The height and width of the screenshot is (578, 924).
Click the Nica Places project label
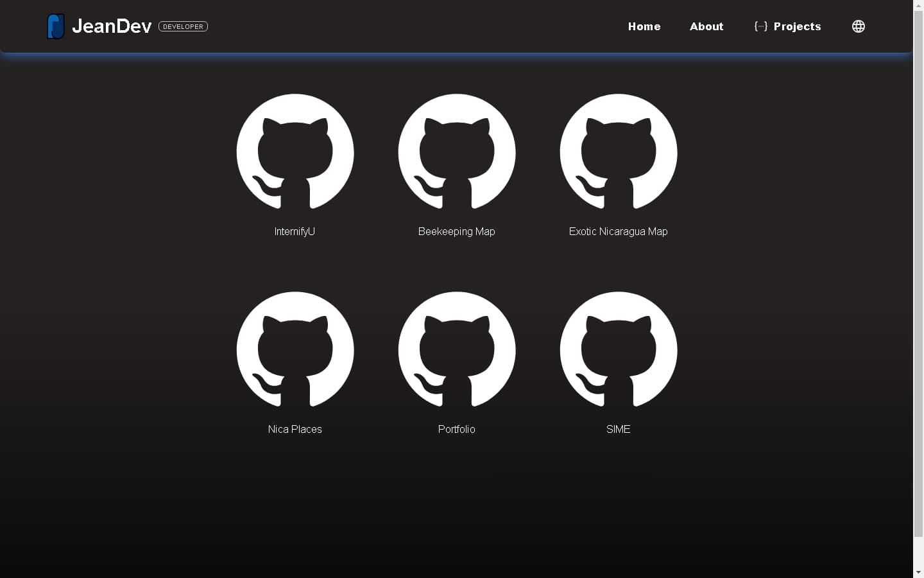pos(295,429)
